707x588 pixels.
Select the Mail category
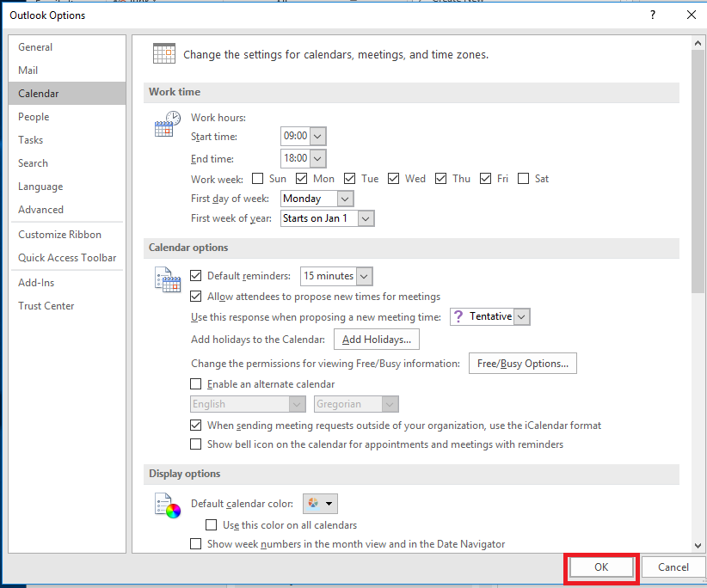click(x=67, y=70)
